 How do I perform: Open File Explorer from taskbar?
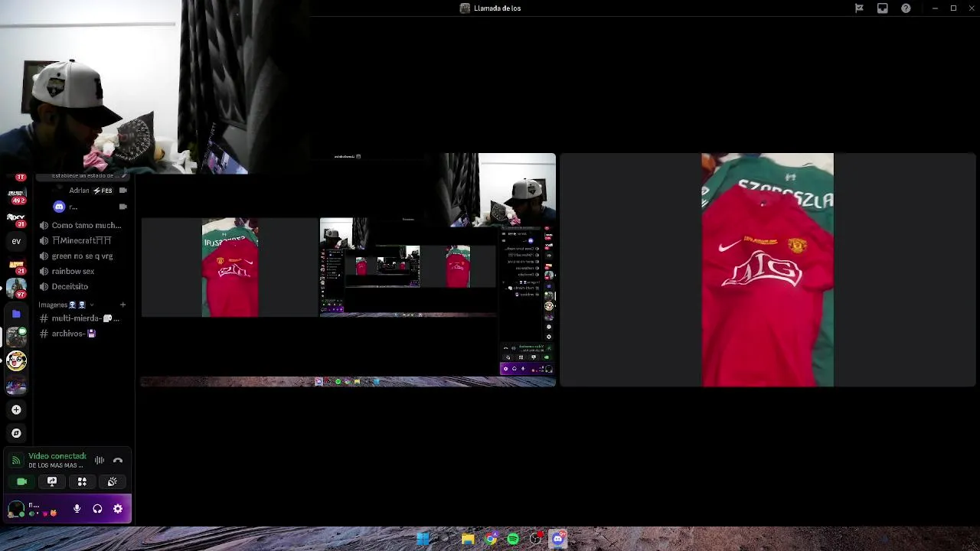tap(468, 539)
